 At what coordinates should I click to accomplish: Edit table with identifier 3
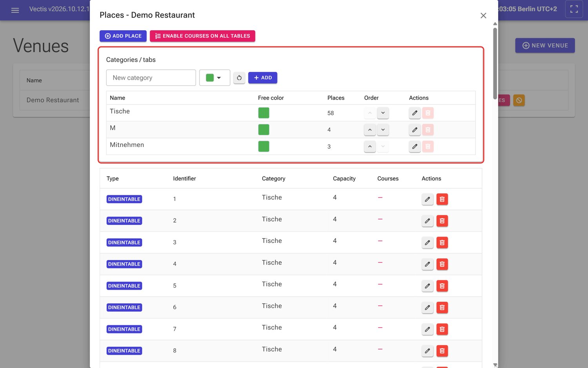pos(427,242)
